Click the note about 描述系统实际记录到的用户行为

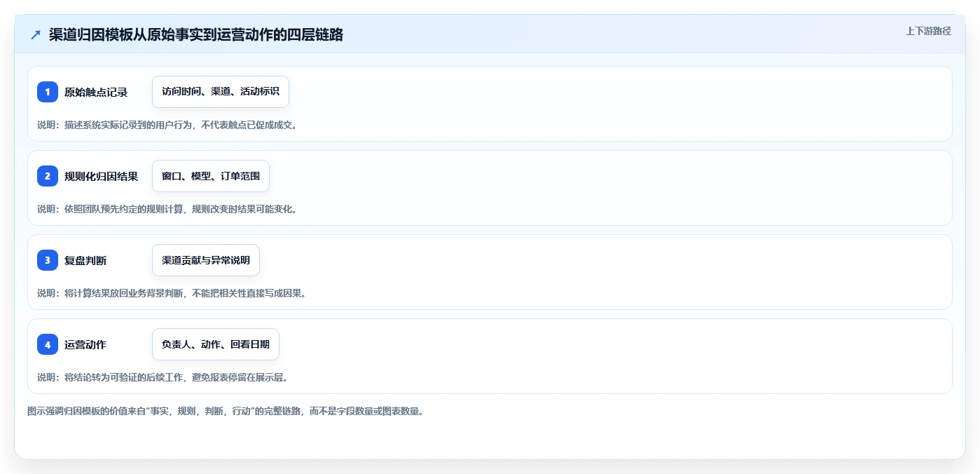tap(167, 125)
